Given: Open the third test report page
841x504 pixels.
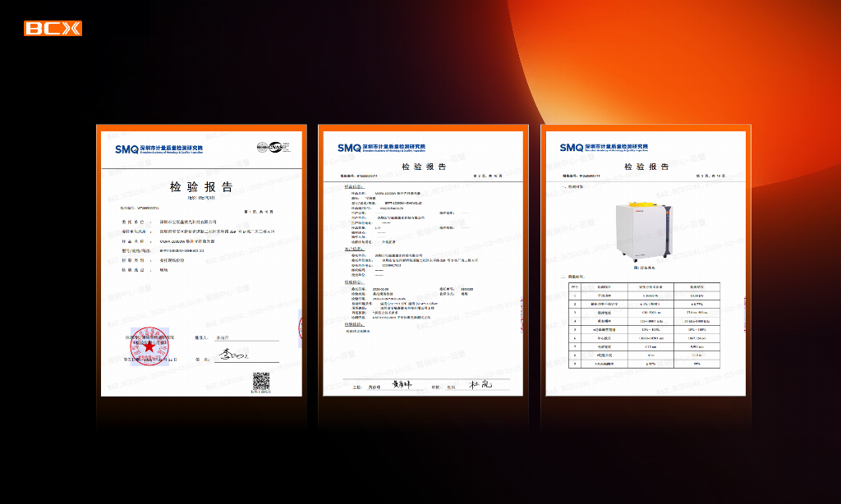Looking at the screenshot, I should coord(647,263).
